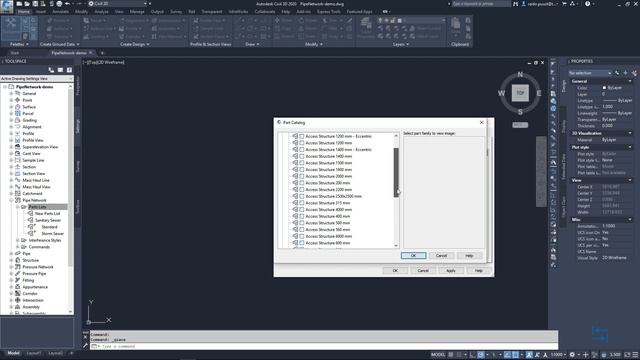Screen dimensions: 640x360
Task: Click OK in the Part Catalog dialog
Action: point(413,256)
